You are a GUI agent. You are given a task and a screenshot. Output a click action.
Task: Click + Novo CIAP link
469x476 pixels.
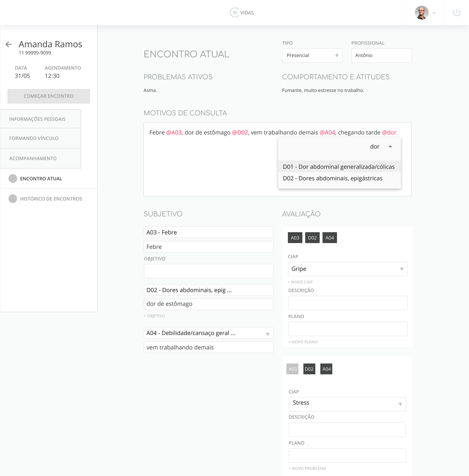pos(300,282)
